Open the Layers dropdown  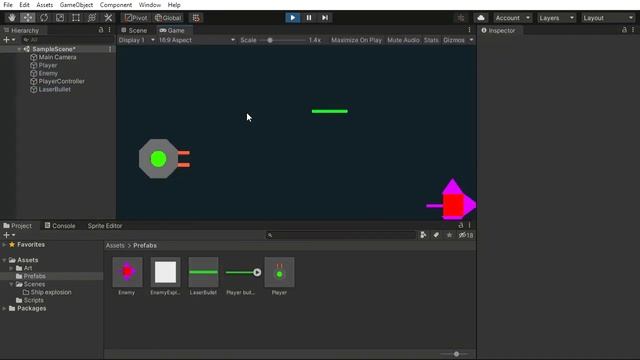pos(557,18)
